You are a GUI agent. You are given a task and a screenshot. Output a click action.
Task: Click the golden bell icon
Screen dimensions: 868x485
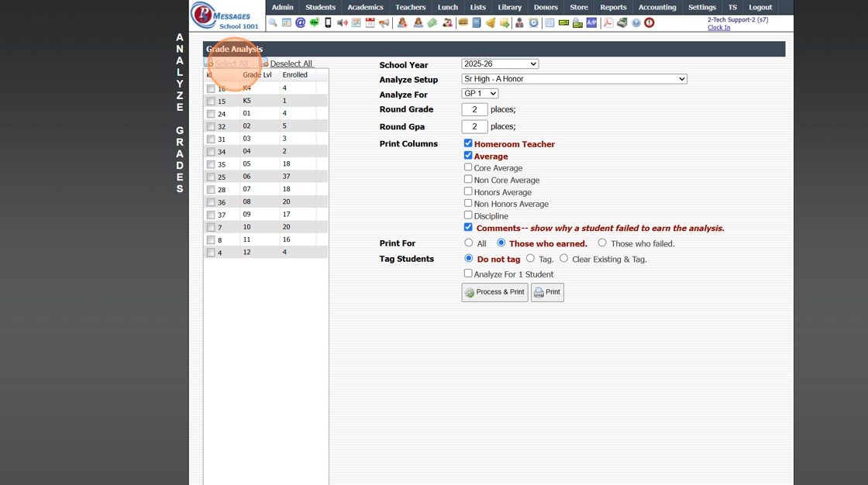click(491, 22)
